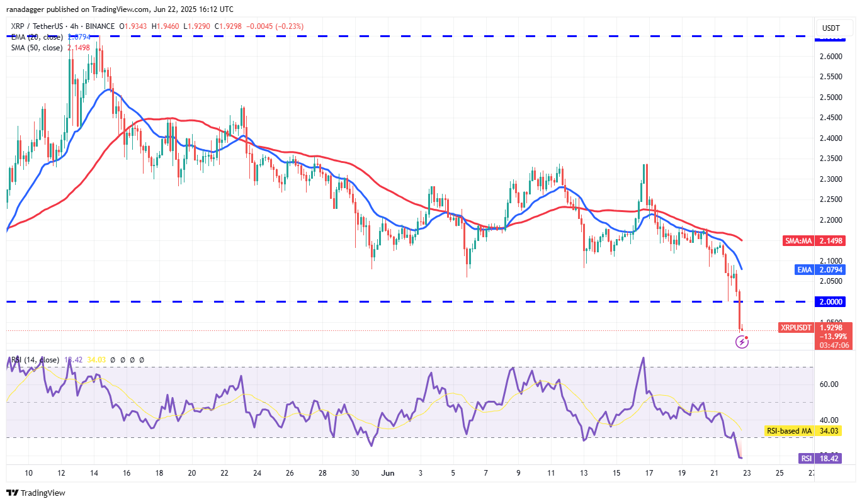Click the 03:47:06 candle countdown timer
Screen dimensions: 862x504
834,345
